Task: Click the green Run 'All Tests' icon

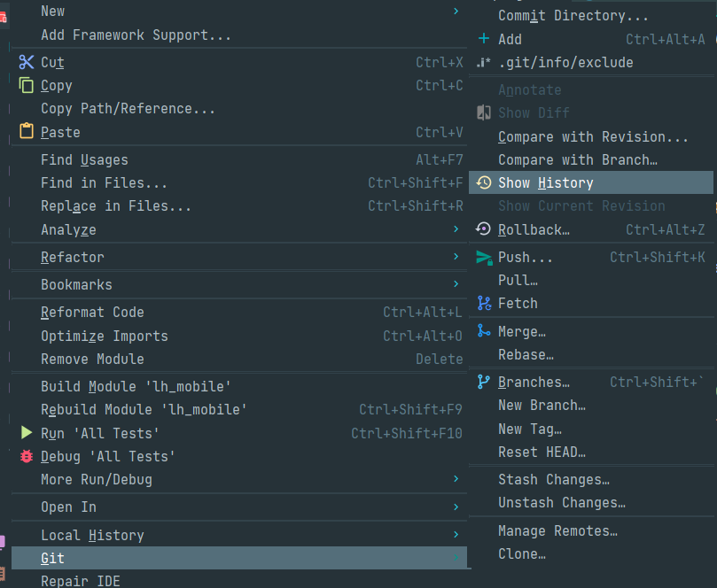Action: click(x=26, y=433)
